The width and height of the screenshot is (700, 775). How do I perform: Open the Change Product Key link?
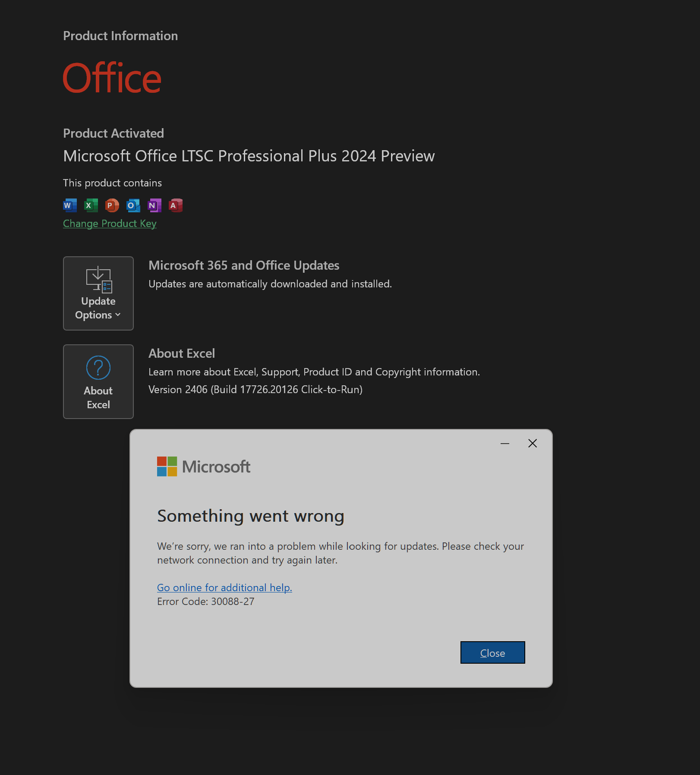click(x=110, y=224)
